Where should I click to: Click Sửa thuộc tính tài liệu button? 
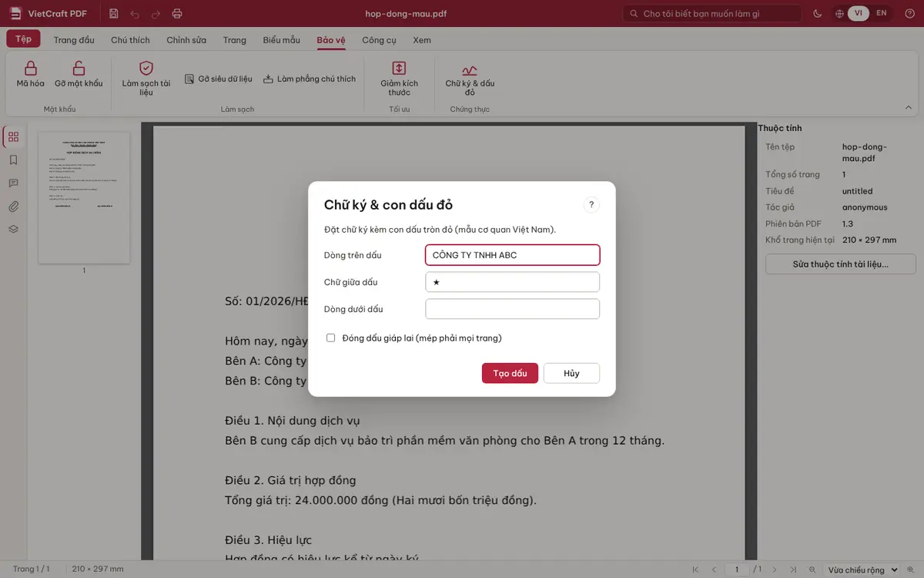click(841, 264)
